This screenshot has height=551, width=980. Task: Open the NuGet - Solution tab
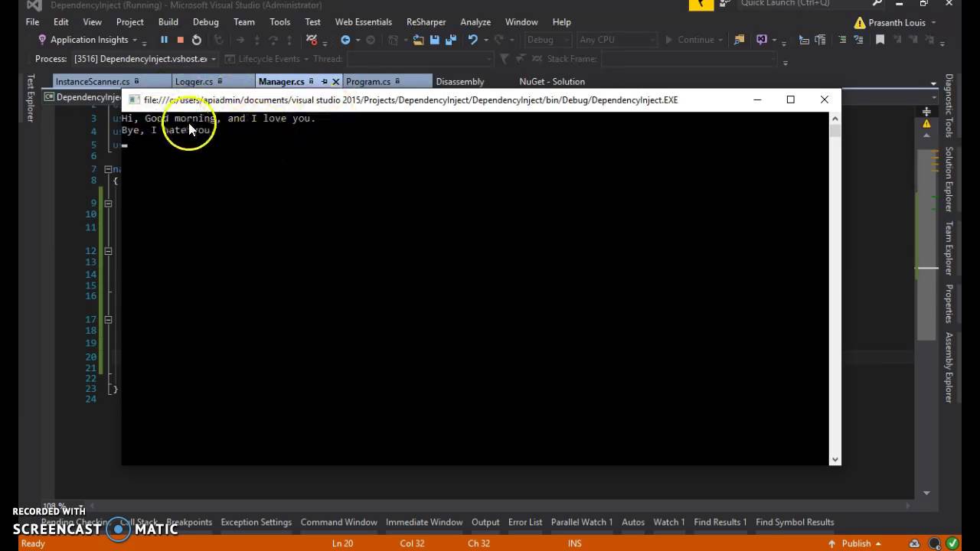tap(552, 81)
